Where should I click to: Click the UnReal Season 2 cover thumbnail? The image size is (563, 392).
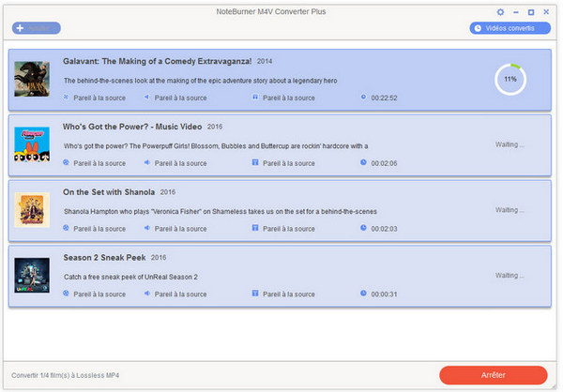32,276
